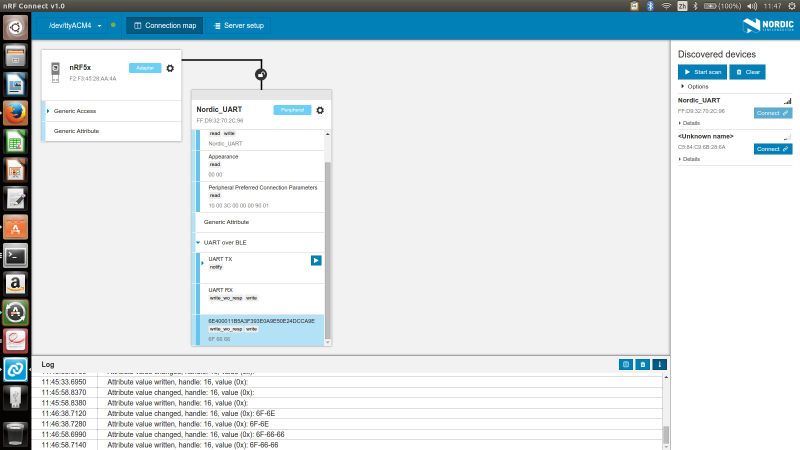Click the Start scan button
Image resolution: width=800 pixels, height=450 pixels.
pos(702,72)
